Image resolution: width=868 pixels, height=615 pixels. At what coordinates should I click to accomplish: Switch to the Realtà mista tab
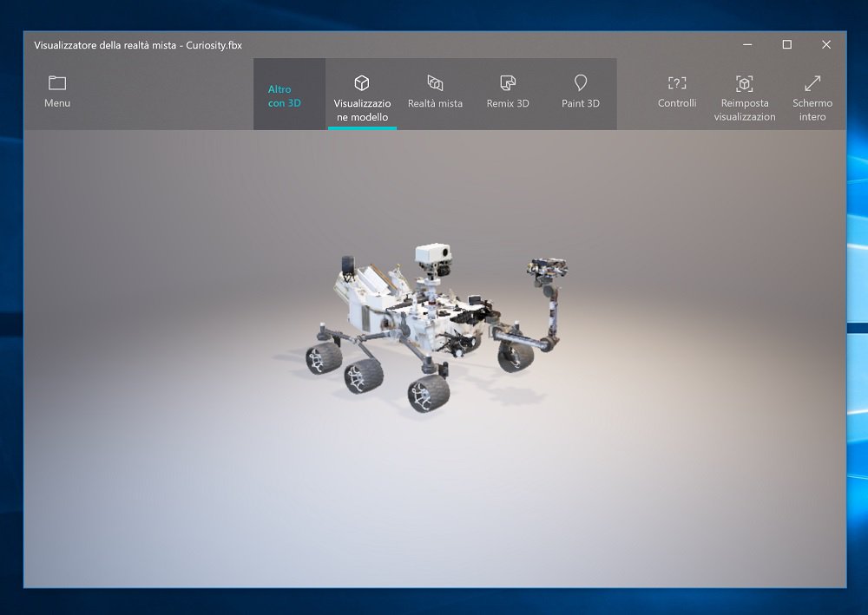(435, 94)
